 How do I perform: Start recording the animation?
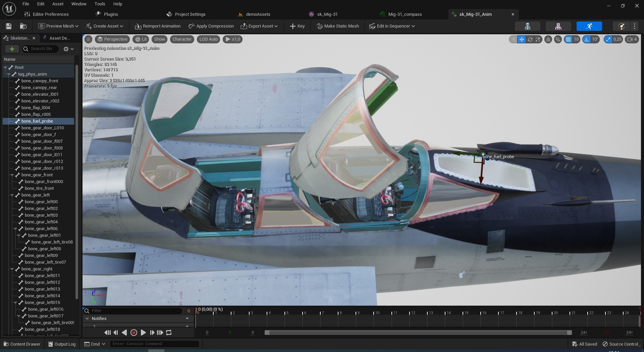[x=133, y=333]
